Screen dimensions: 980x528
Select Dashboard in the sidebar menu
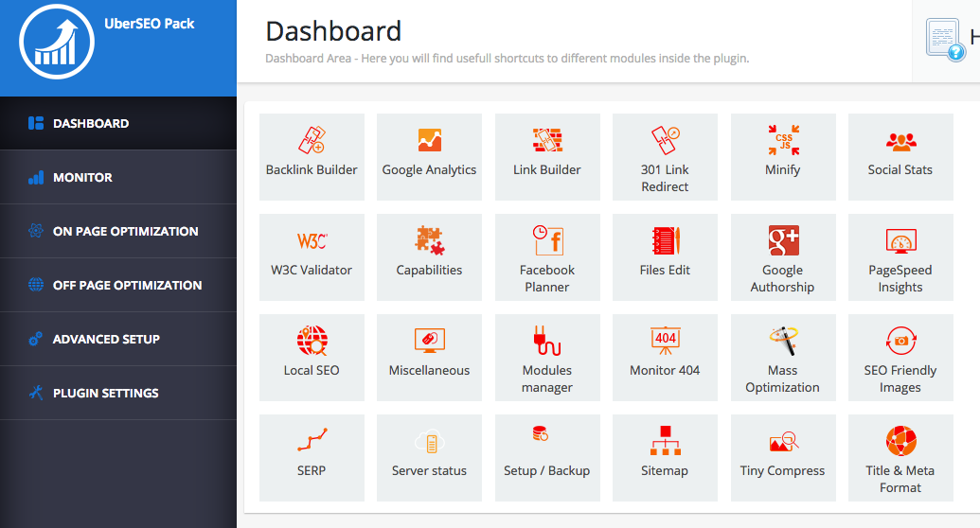[x=118, y=123]
